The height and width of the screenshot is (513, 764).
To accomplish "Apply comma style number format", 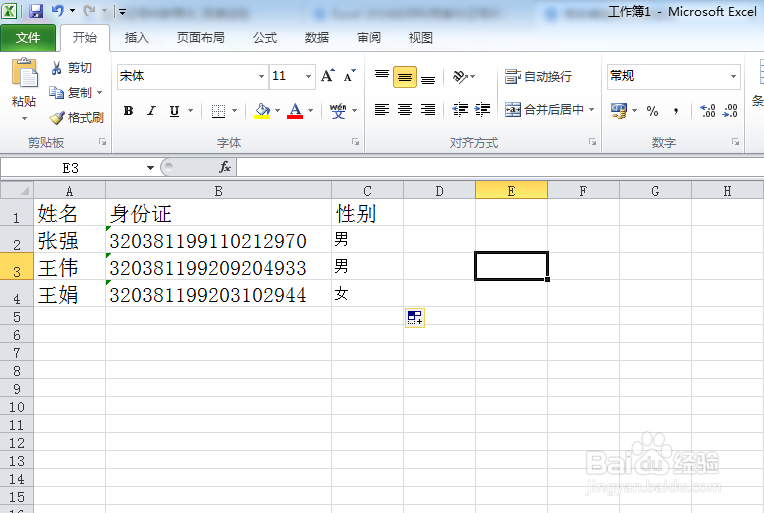I will [x=676, y=111].
